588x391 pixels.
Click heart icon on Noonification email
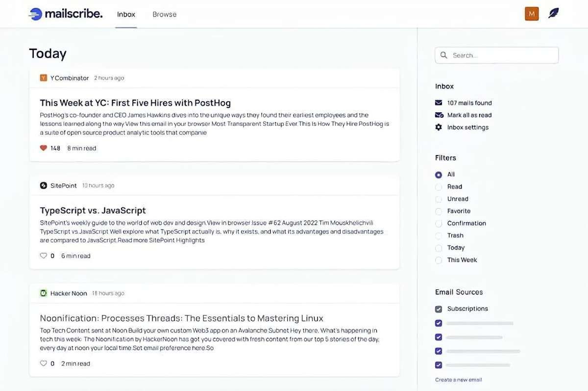click(44, 364)
